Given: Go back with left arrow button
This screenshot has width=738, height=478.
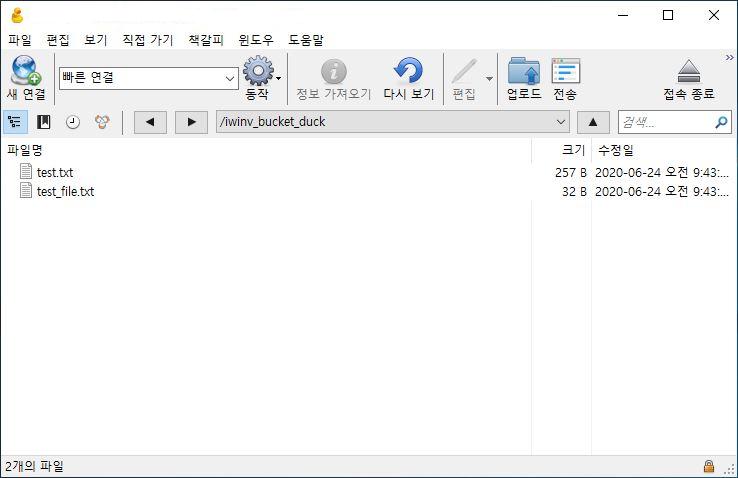Looking at the screenshot, I should point(150,122).
